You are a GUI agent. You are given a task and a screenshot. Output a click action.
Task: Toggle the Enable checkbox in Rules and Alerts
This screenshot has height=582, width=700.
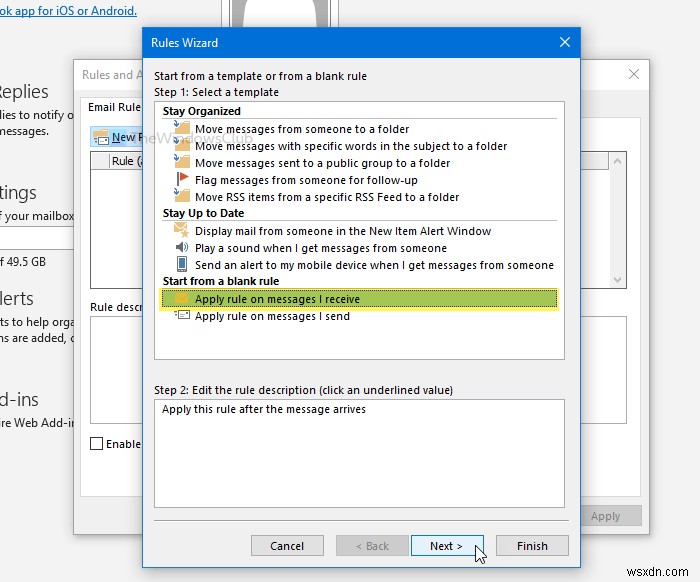coord(96,444)
